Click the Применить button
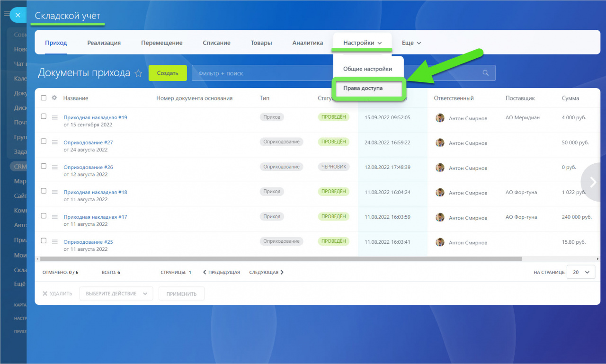This screenshot has width=606, height=364. (181, 293)
